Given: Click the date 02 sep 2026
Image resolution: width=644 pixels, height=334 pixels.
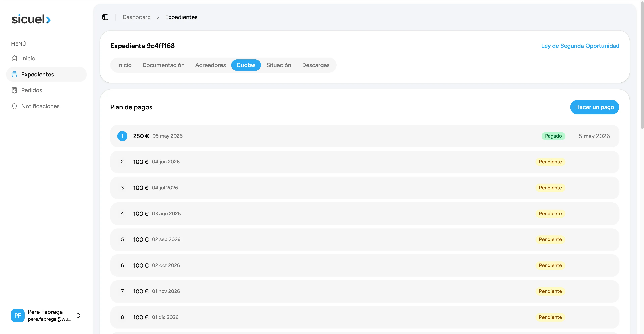Looking at the screenshot, I should coord(166,239).
